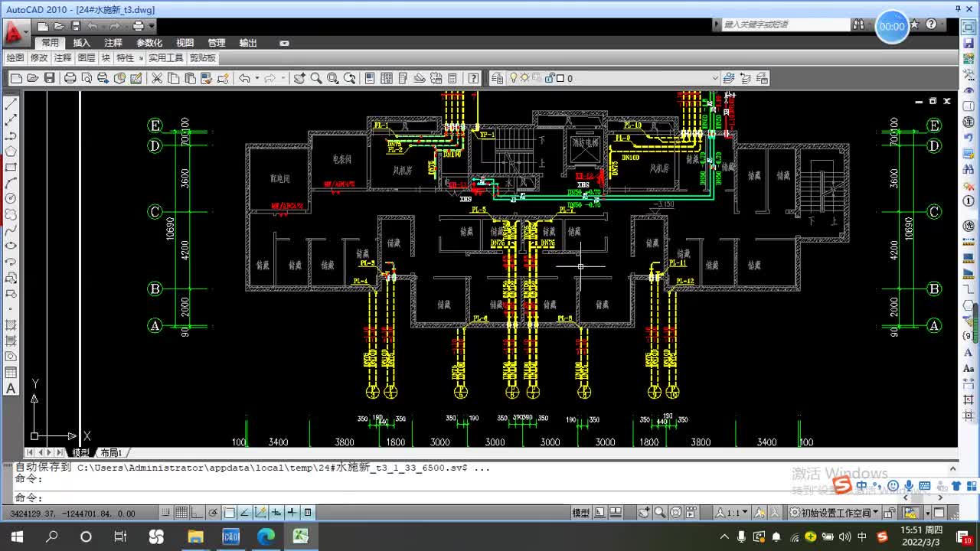Open the 参数化 ribbon tab

point(149,43)
